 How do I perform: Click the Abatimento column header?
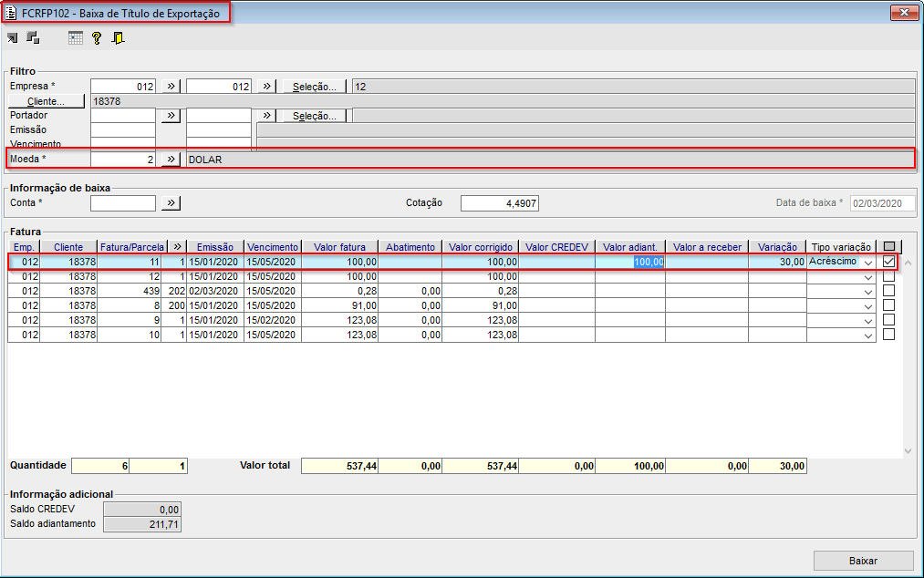410,247
